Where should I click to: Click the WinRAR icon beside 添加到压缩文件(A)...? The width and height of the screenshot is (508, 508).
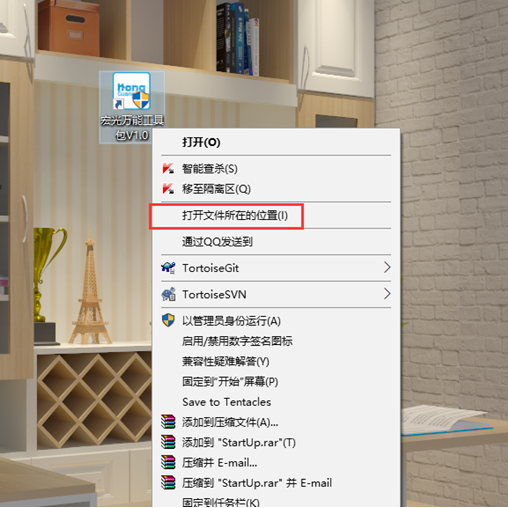168,422
